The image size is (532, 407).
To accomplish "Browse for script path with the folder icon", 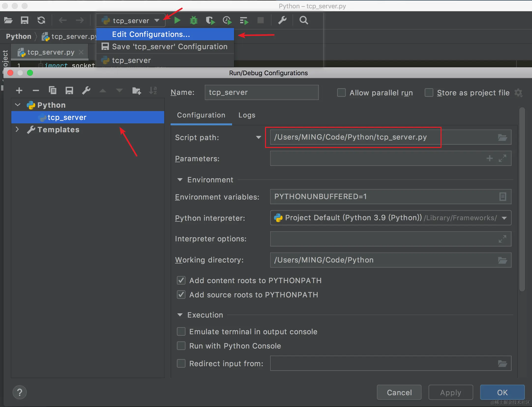I will 502,137.
